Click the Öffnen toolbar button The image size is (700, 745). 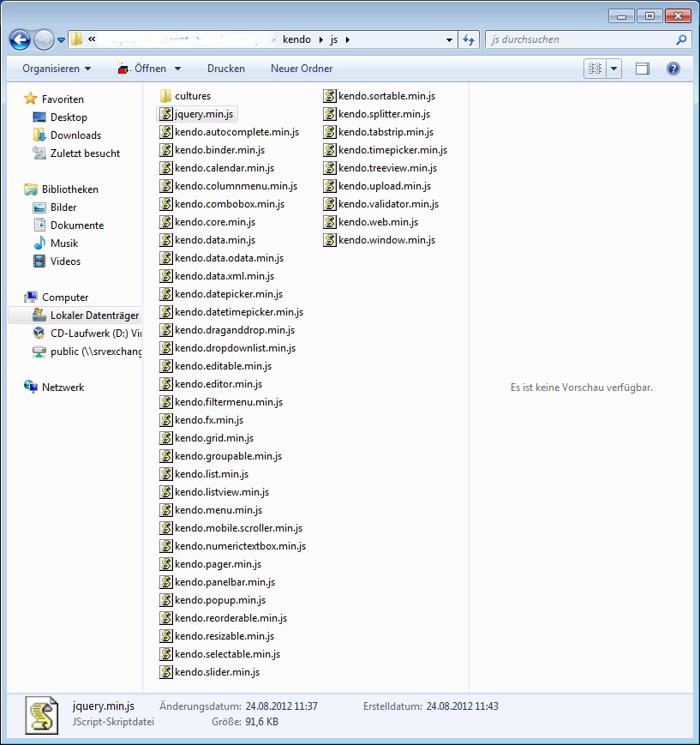(142, 69)
